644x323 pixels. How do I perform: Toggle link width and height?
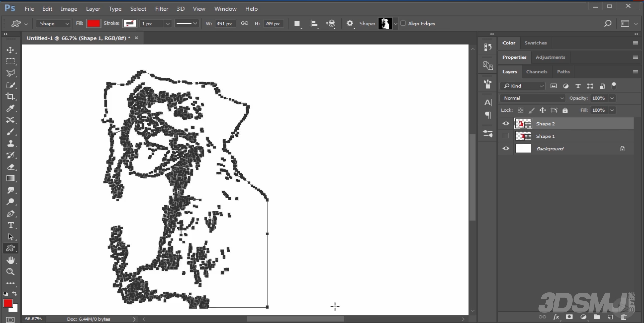(245, 24)
